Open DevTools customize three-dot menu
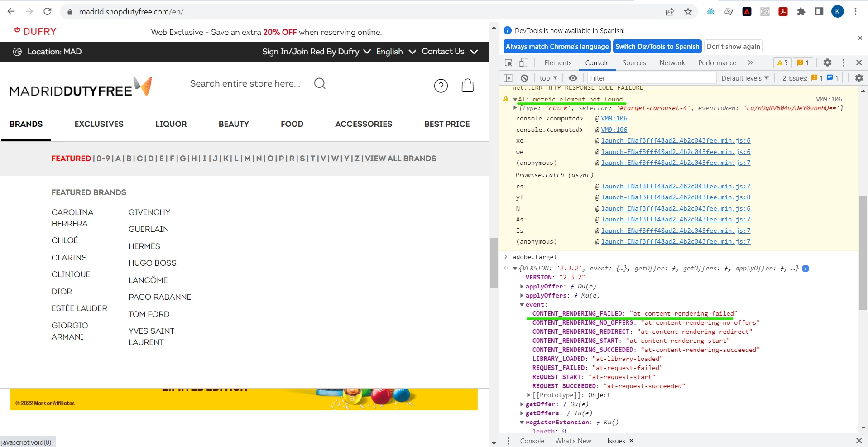Screen dimensions: 868x447 pos(843,63)
